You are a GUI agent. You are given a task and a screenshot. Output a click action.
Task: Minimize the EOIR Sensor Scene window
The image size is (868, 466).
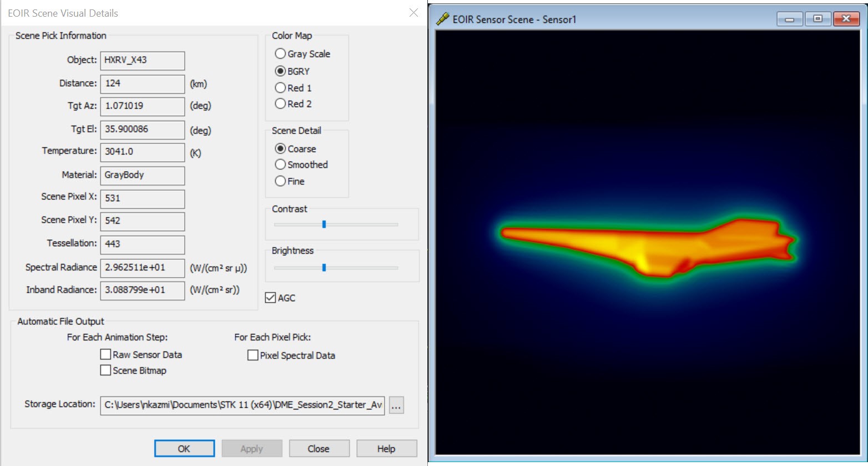click(790, 19)
